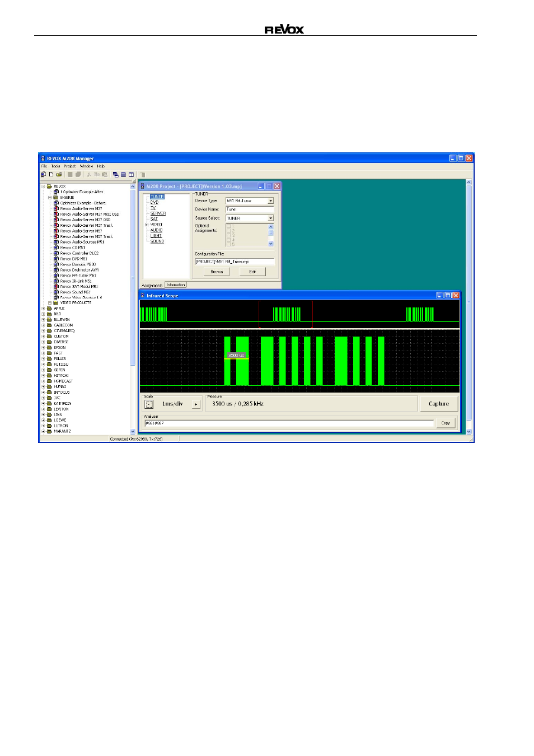This screenshot has width=534, height=756.
Task: Toggle optional assignment checkbox 1
Action: pyautogui.click(x=228, y=226)
